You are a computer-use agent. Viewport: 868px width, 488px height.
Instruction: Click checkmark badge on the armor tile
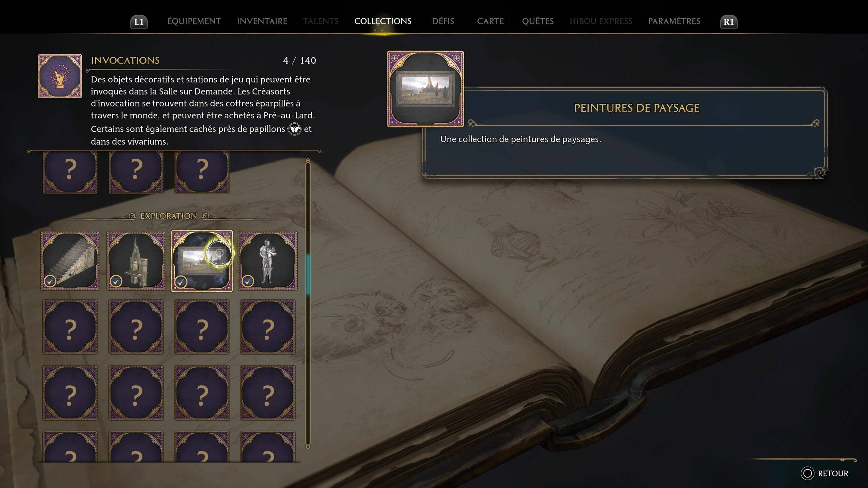(248, 281)
